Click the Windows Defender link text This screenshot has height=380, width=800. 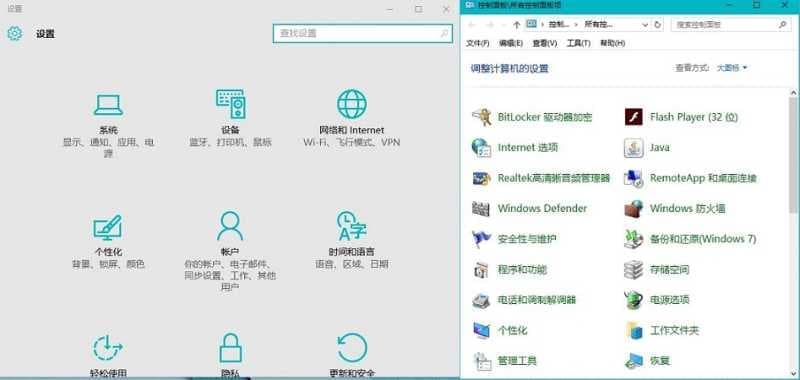(542, 209)
